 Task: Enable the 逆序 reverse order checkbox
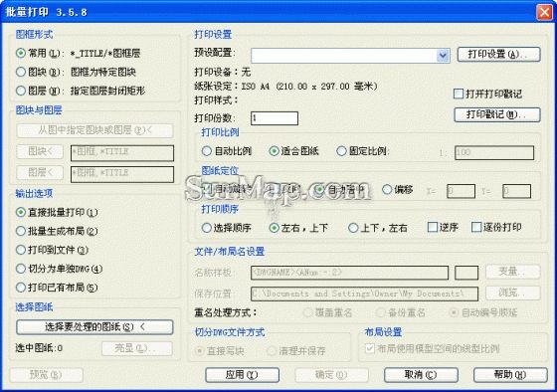click(433, 227)
